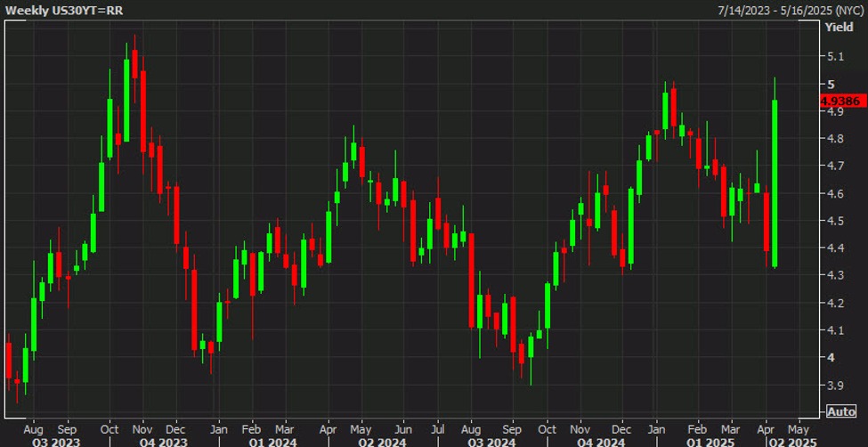
Task: Click the Auto scale button
Action: [x=840, y=411]
